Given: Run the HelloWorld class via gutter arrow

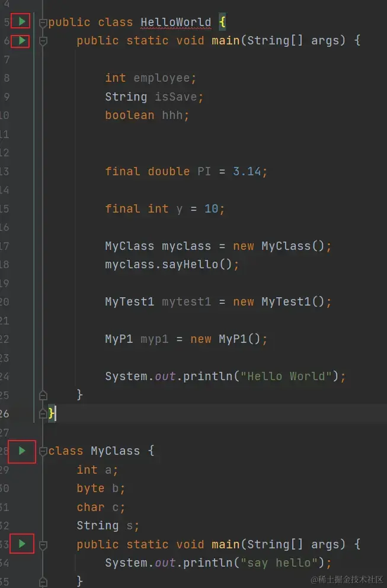Looking at the screenshot, I should tap(22, 21).
